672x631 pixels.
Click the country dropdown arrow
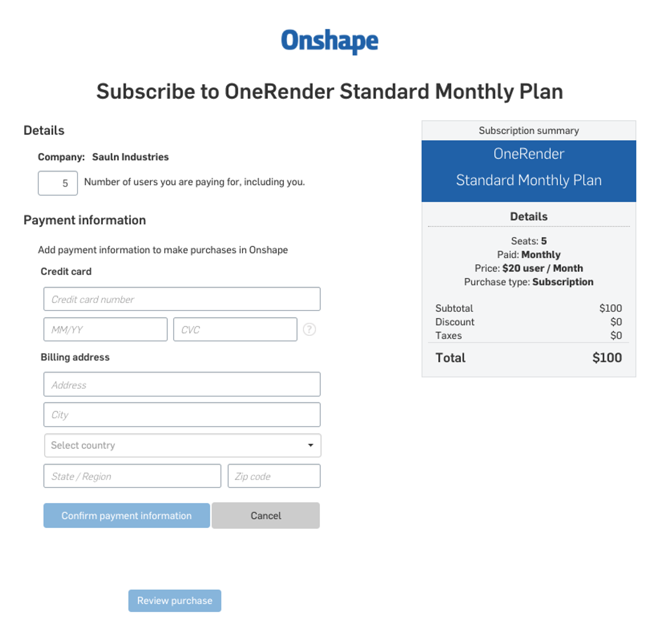click(x=310, y=445)
